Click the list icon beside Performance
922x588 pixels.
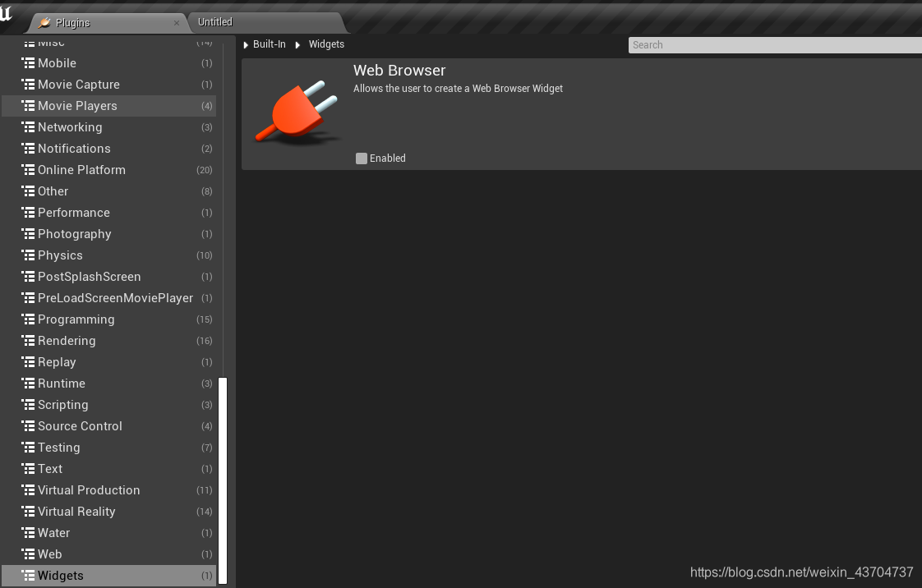pos(28,213)
